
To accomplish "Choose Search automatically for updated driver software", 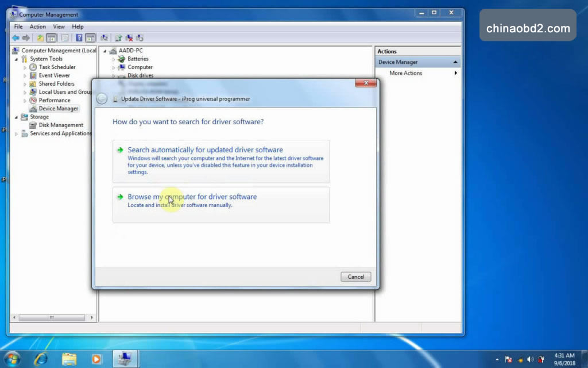I will tap(221, 161).
